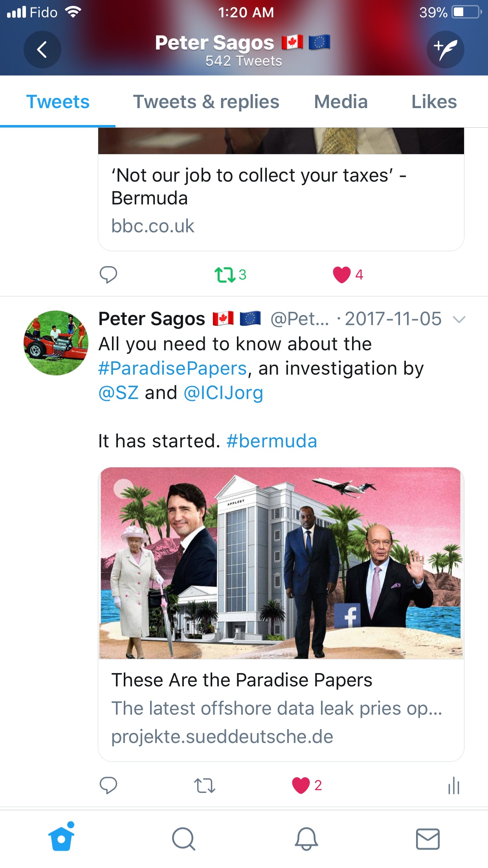Open the @ICIJorg mention
The image size is (488, 868).
pos(223,393)
